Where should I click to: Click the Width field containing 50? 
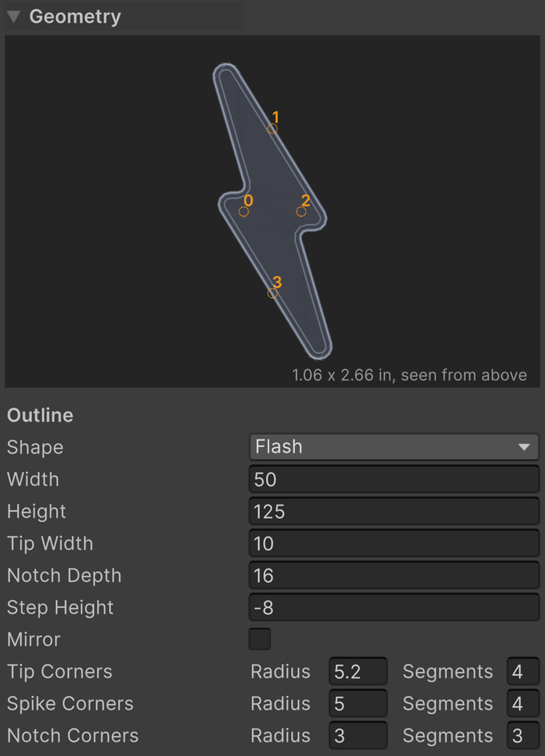click(394, 479)
